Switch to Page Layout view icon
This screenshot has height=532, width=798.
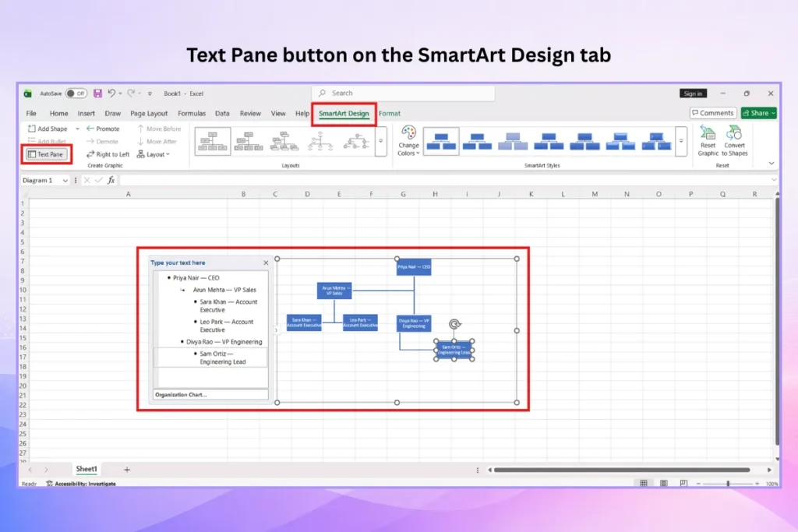pos(664,483)
